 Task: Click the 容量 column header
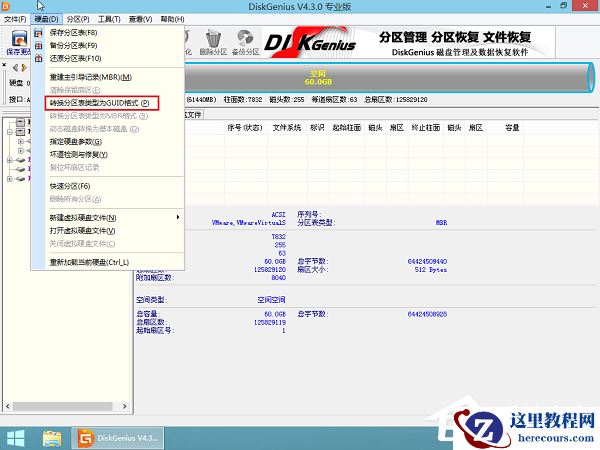pos(512,127)
